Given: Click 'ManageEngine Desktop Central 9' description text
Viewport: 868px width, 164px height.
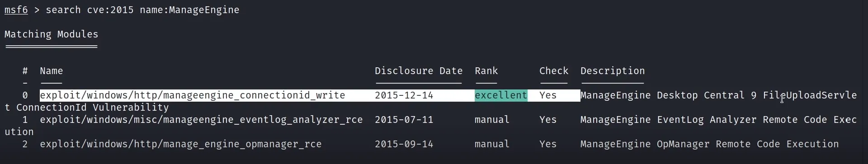Looking at the screenshot, I should pos(668,95).
